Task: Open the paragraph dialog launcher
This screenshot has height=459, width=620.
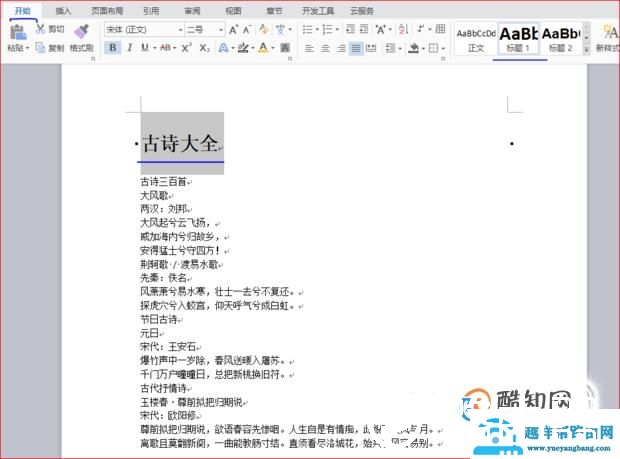Action: (x=443, y=59)
